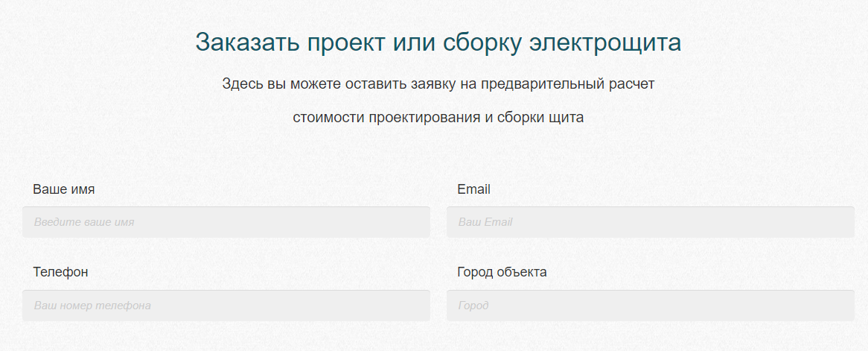Viewport: 868px width, 351px height.
Task: Focus the 'Ваш Email' input field
Action: pyautogui.click(x=651, y=222)
